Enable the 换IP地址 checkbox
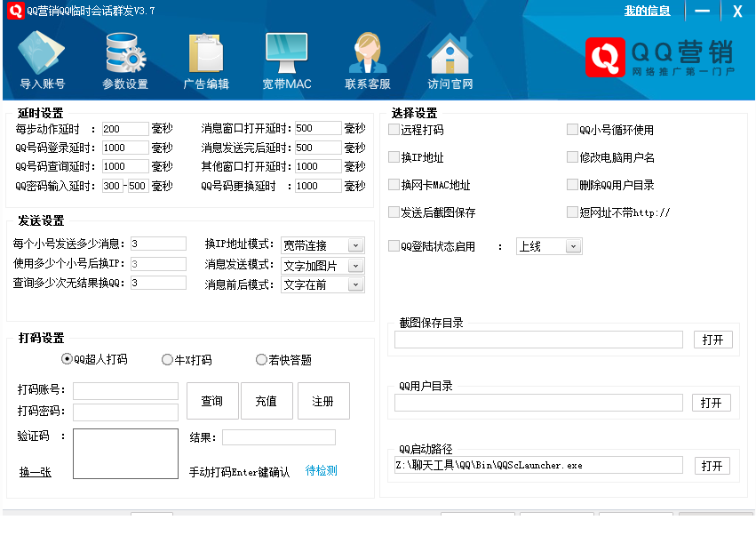This screenshot has height=536, width=756. click(x=394, y=156)
